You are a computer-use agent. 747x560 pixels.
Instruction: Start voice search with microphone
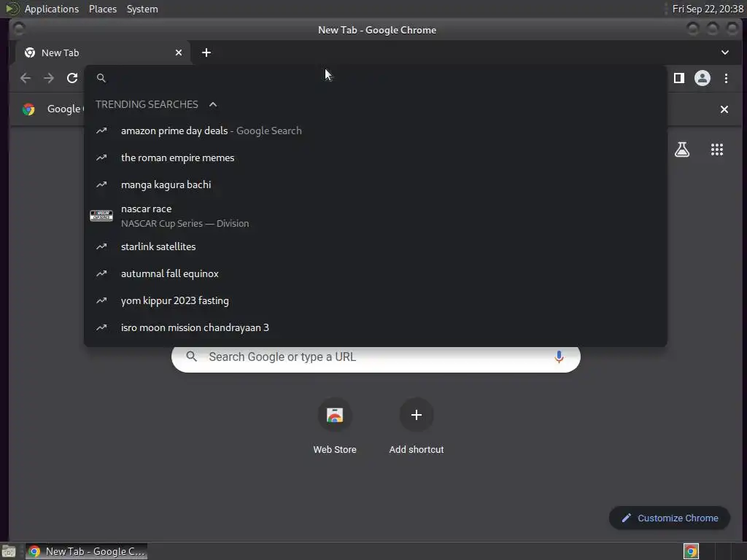click(x=559, y=357)
